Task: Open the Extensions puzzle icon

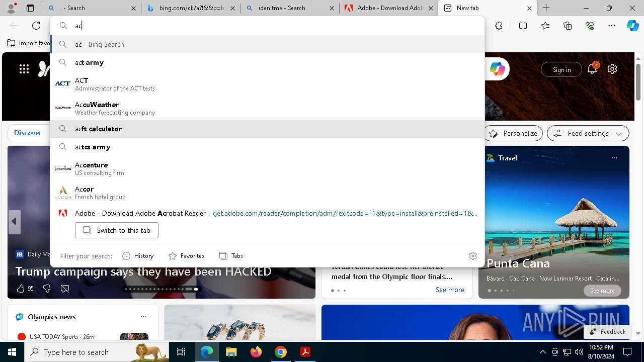Action: coord(499,26)
